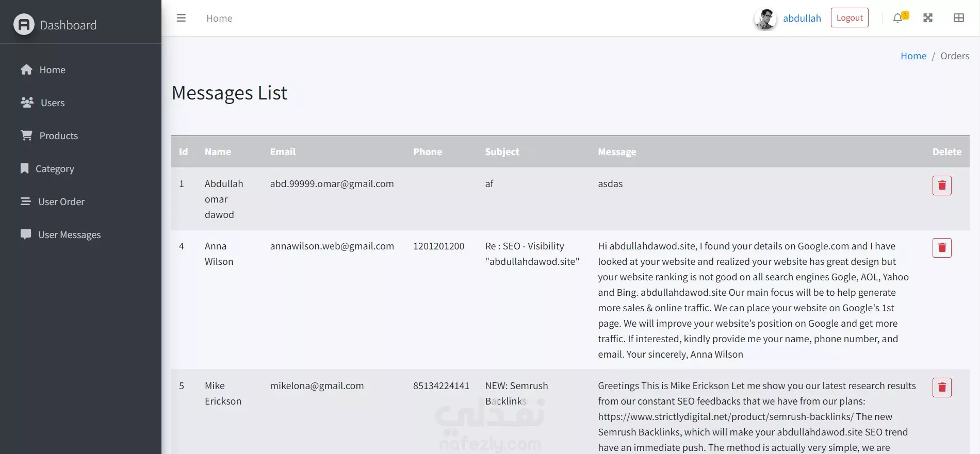Click the Dashboard logo icon
This screenshot has width=980, height=454.
24,24
